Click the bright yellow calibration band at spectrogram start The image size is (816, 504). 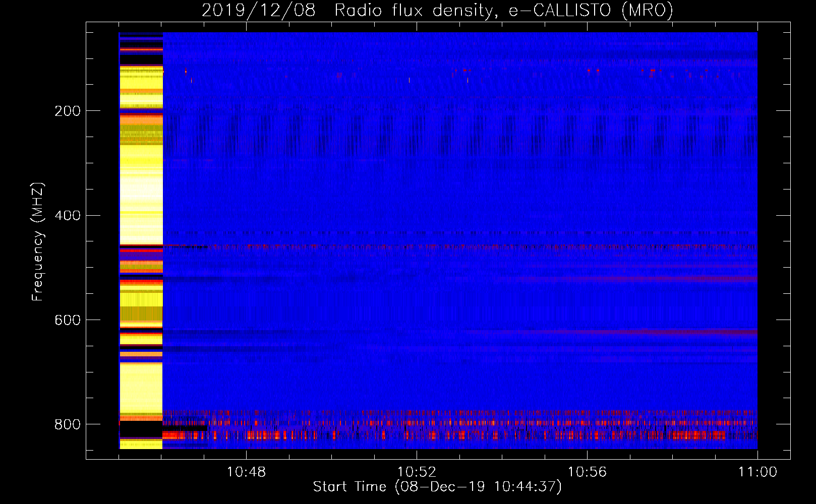tap(141, 240)
